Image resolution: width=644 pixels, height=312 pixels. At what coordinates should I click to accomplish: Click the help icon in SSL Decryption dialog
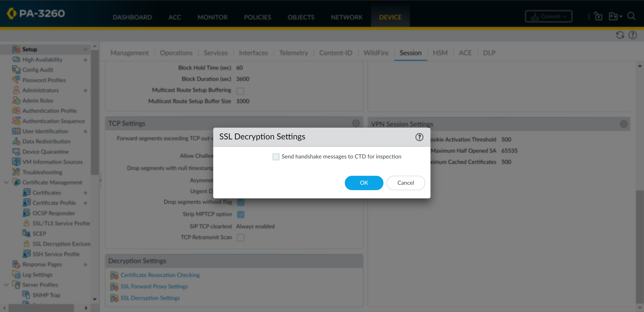[419, 137]
